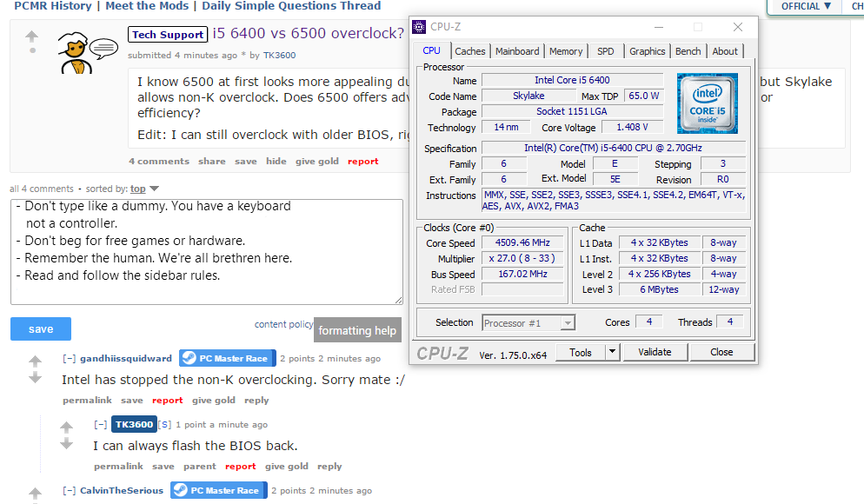Click the PCMR mascot post thumbnail

[x=87, y=53]
